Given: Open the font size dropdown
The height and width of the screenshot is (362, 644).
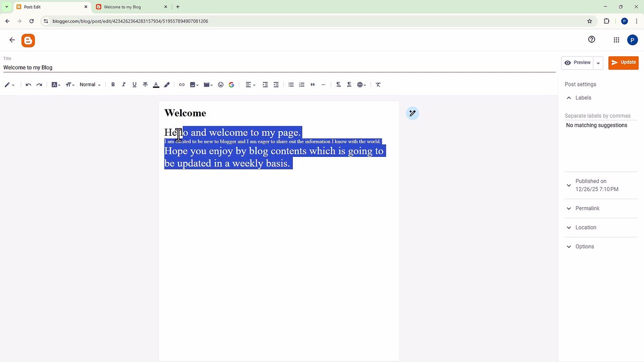Looking at the screenshot, I should click(70, 85).
